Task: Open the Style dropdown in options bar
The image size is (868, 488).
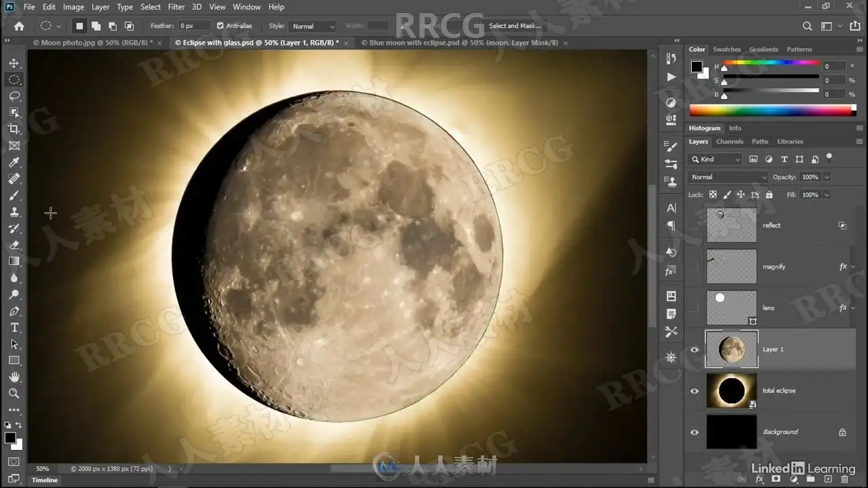Action: pos(313,26)
